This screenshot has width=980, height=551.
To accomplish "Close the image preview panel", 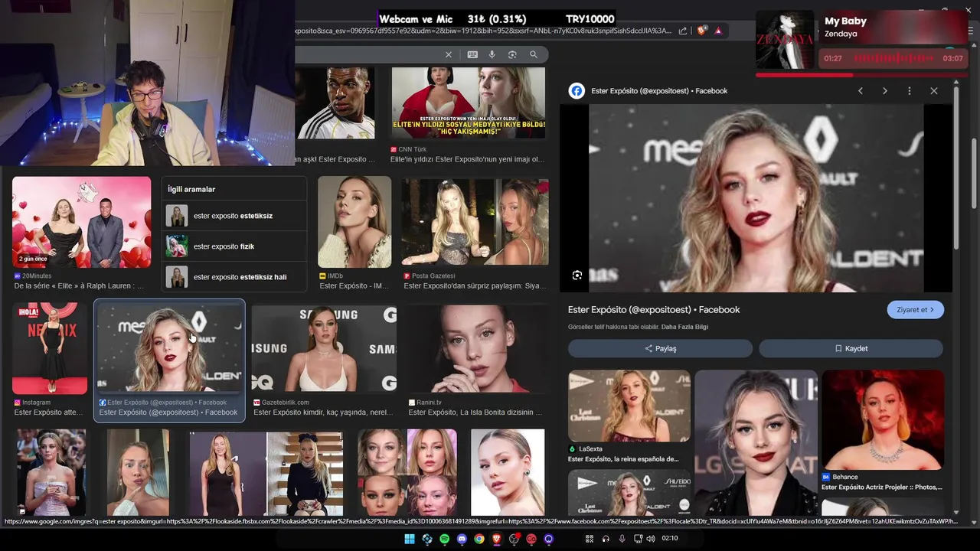I will click(934, 90).
